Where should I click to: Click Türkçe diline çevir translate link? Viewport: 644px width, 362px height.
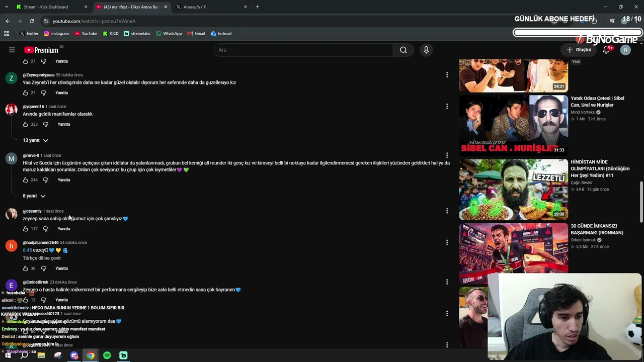point(42,258)
